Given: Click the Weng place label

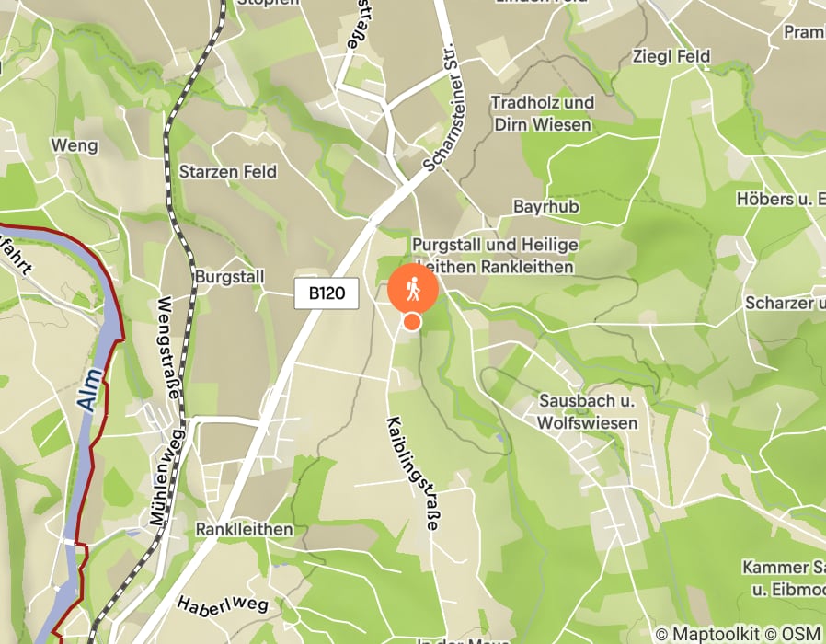Looking at the screenshot, I should [x=75, y=145].
